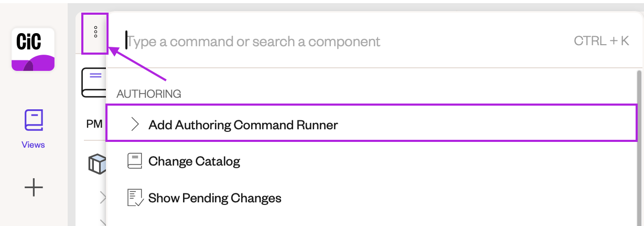Viewport: 644px width, 226px height.
Task: Expand the first tree chevron below the cube icon
Action: pos(103,197)
